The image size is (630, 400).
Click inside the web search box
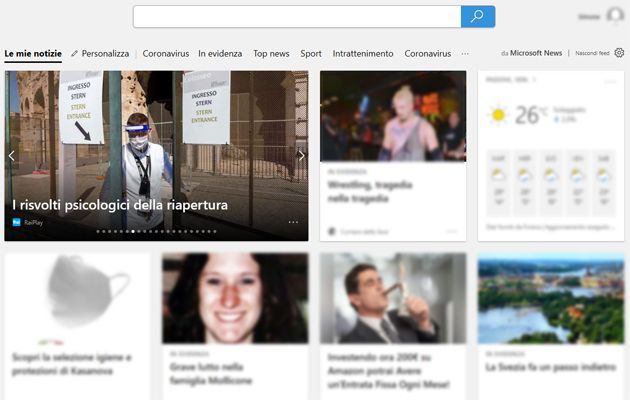tap(296, 17)
